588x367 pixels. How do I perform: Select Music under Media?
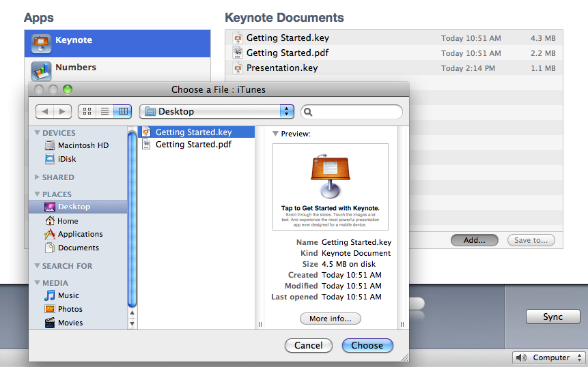point(68,295)
